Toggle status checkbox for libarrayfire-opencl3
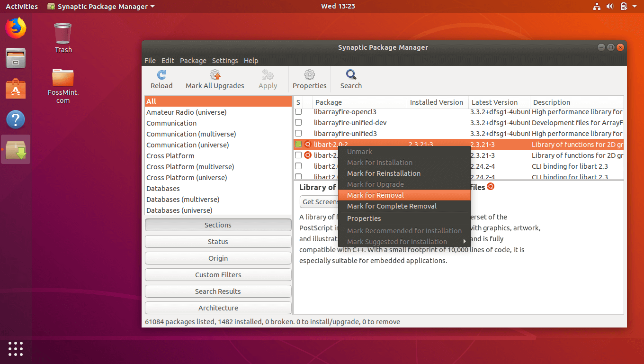Viewport: 644px width, 364px height. [x=298, y=112]
